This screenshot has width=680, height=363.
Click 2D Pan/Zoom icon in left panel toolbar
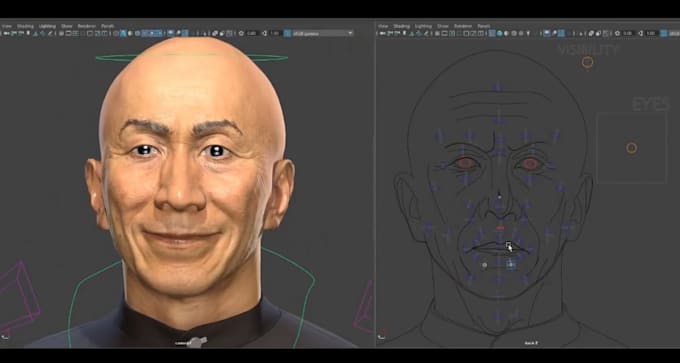click(43, 33)
